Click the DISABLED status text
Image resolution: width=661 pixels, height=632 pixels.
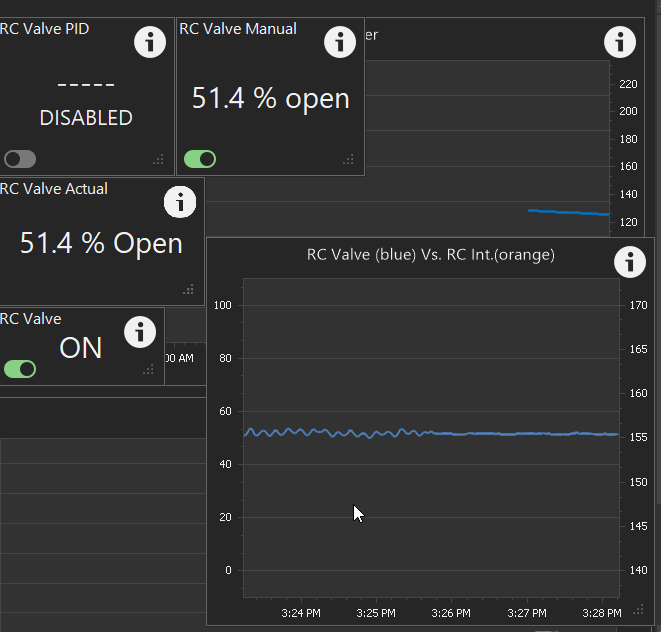click(86, 118)
